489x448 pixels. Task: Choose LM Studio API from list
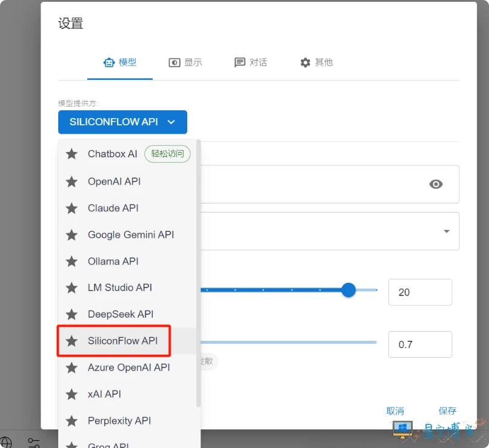click(127, 288)
